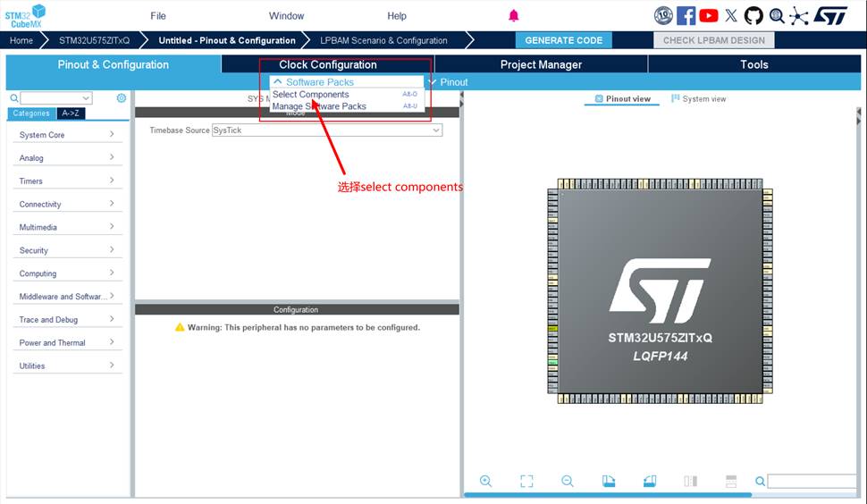The height and width of the screenshot is (504, 867).
Task: Expand the Power and Thermal category
Action: point(67,342)
